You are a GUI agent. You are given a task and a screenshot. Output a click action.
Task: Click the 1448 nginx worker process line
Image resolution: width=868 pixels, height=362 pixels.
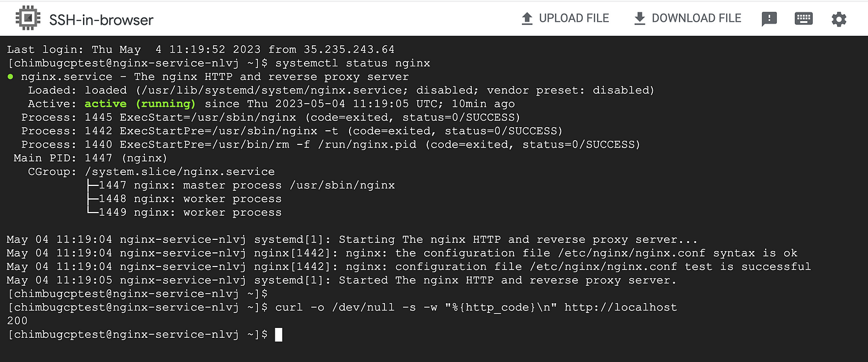tap(183, 199)
